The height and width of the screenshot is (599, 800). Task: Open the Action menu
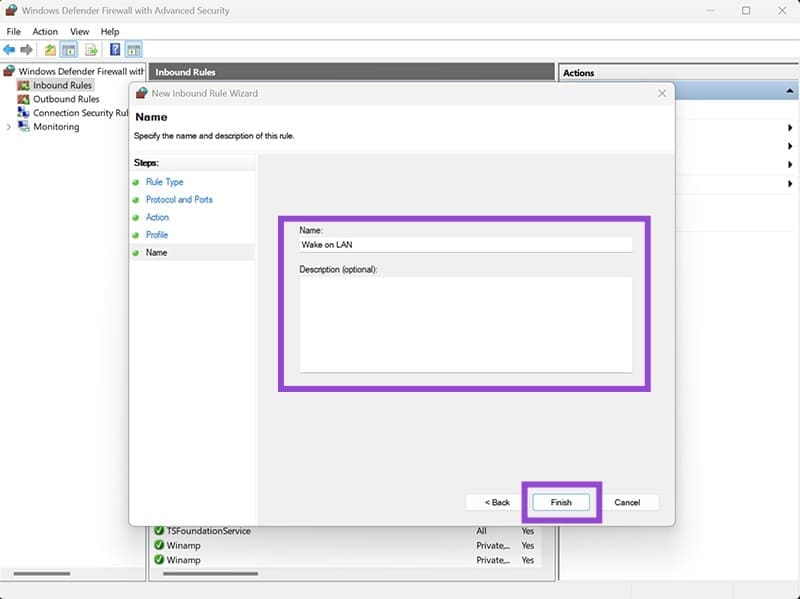coord(44,31)
